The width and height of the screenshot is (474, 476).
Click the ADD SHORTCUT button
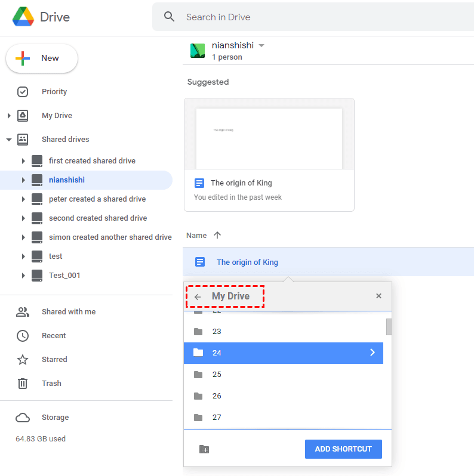pos(343,449)
